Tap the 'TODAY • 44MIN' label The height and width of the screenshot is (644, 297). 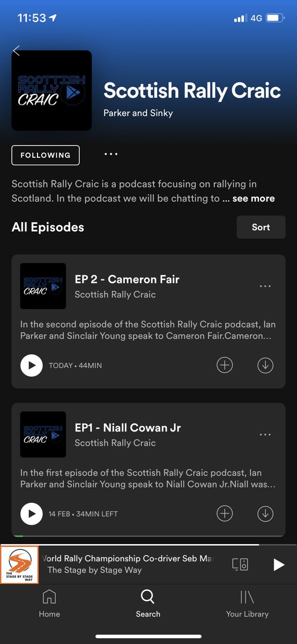tap(75, 365)
